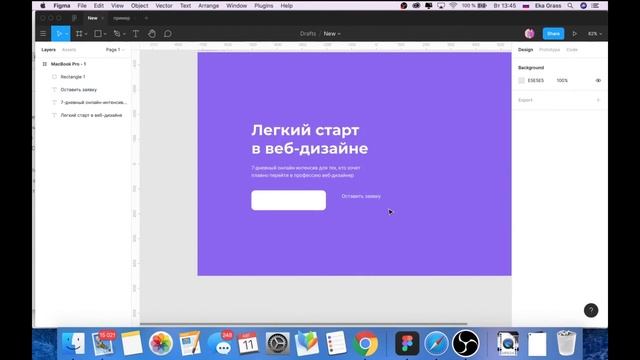Select the Move tool in toolbar
Screen dimensions: 640x360
click(x=59, y=34)
